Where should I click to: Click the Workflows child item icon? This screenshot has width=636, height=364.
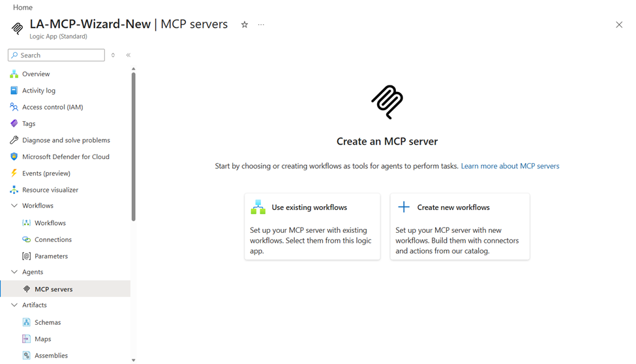[26, 223]
